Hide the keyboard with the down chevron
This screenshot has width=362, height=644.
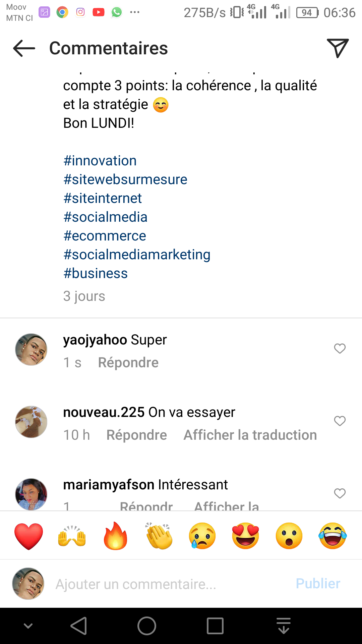coord(28,626)
